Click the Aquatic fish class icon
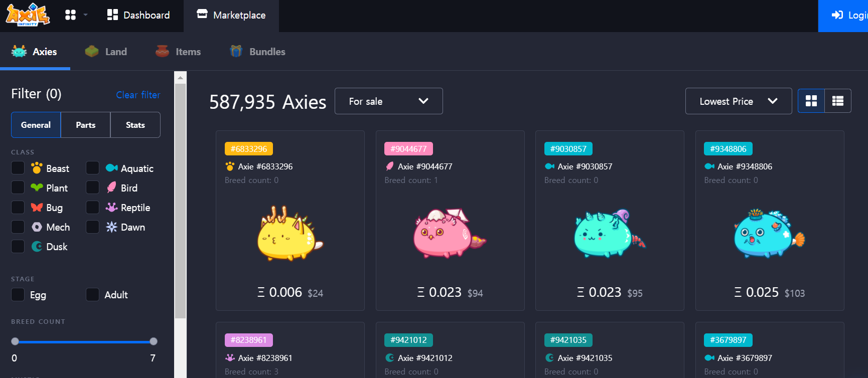Image resolution: width=868 pixels, height=378 pixels. click(x=111, y=168)
